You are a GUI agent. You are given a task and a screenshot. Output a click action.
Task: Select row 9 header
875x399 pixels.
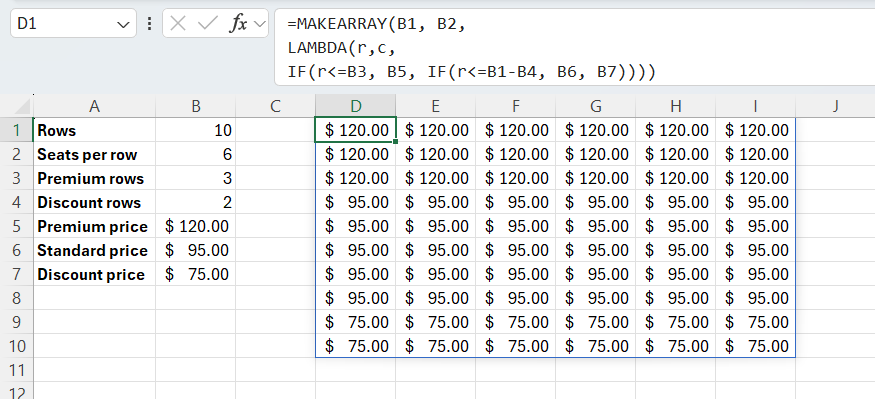click(17, 322)
